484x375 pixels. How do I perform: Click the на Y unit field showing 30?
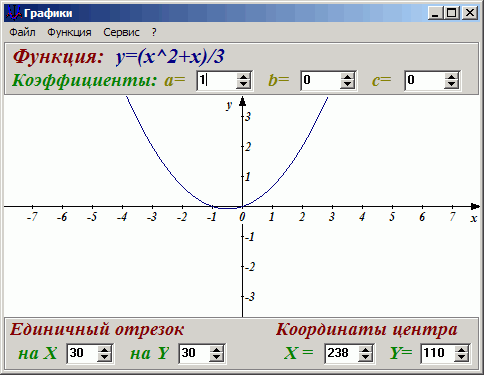tap(194, 354)
